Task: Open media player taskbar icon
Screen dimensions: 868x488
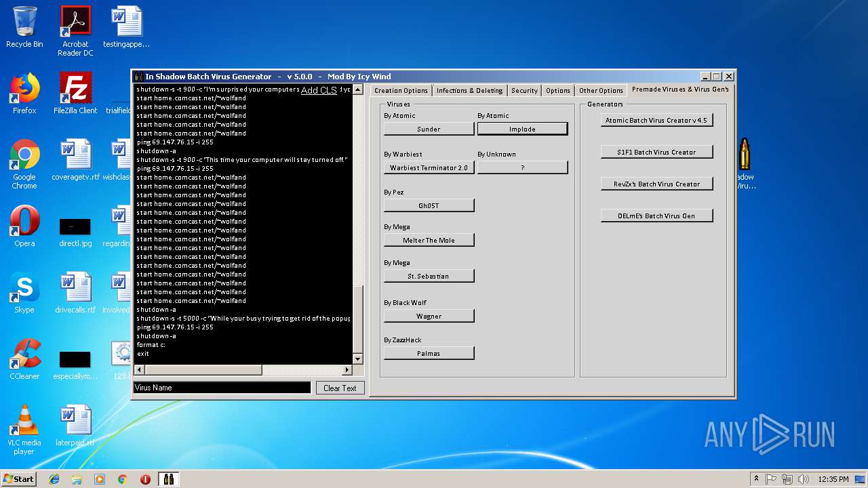Action: coord(100,479)
